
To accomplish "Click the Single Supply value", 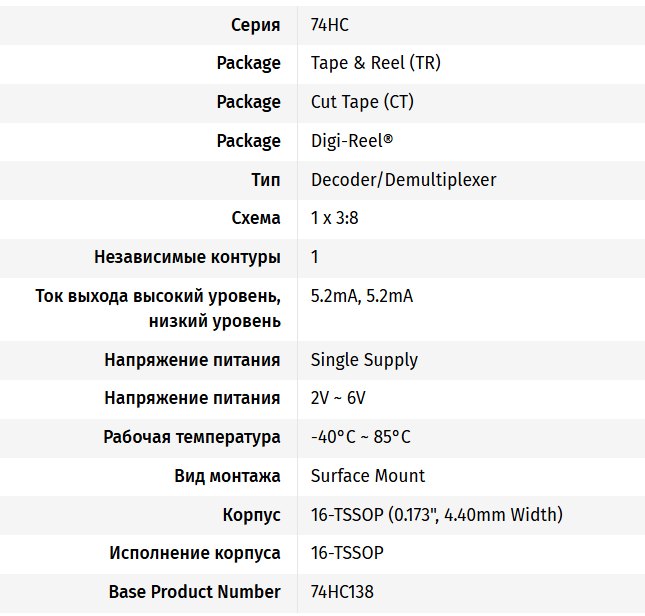I will click(x=364, y=360).
